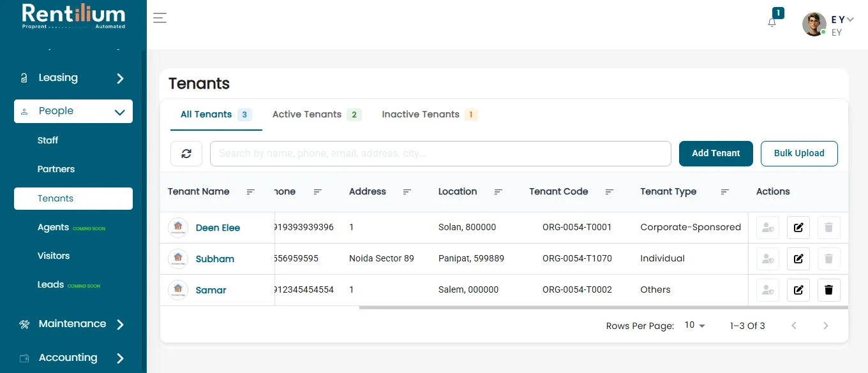Click Deen Elee's tenant avatar
Viewport: 868px width, 373px height.
178,228
